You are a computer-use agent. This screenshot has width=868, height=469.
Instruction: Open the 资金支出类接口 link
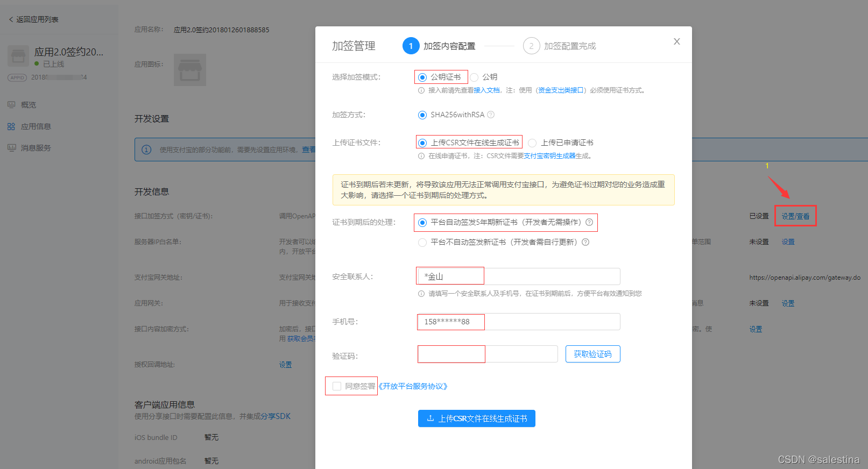pos(561,90)
